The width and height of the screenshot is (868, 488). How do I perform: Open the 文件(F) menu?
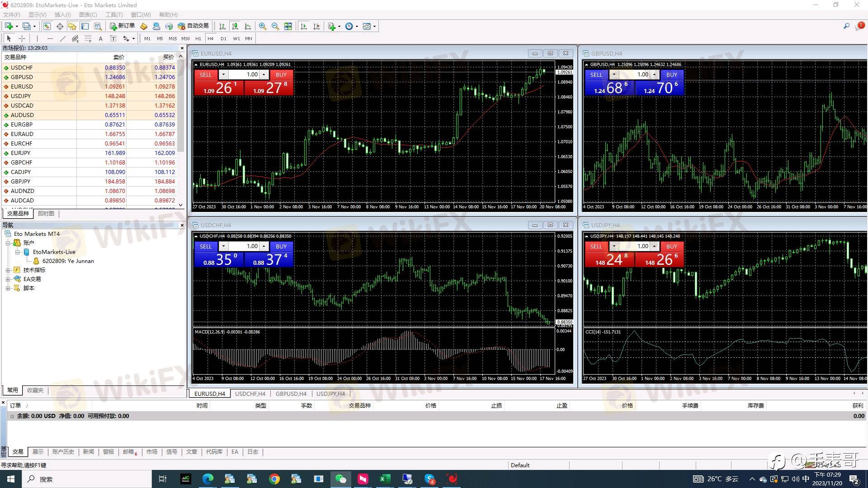coord(12,14)
